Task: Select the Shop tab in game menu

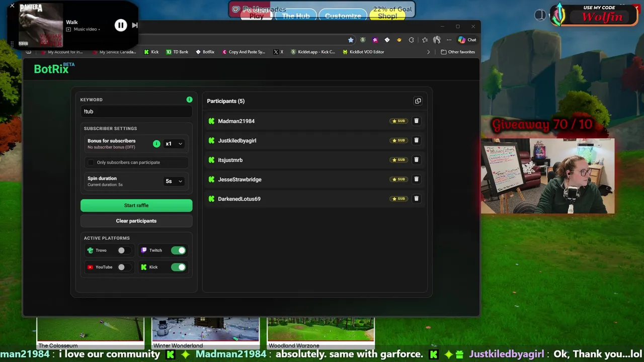Action: 387,16
